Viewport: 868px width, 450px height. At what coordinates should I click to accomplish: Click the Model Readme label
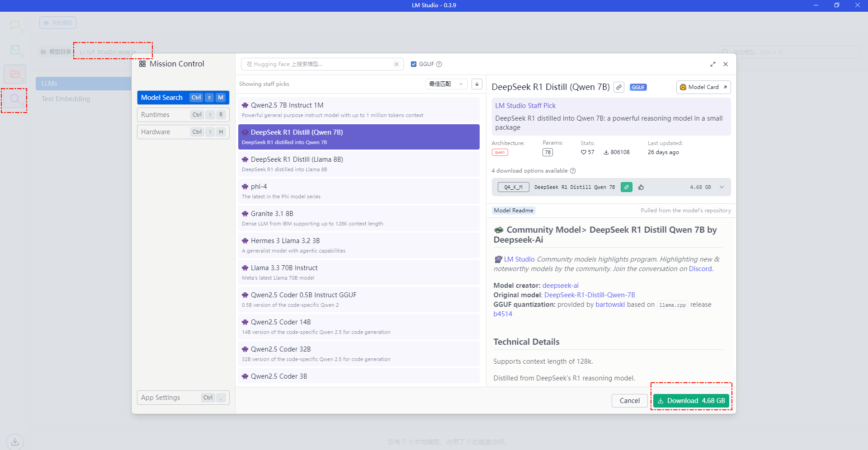click(x=514, y=211)
